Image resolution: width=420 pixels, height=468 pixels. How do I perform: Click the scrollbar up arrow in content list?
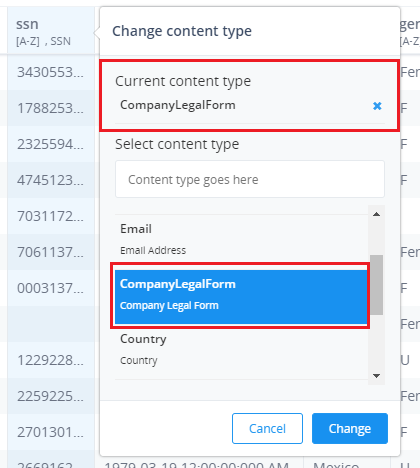[376, 214]
